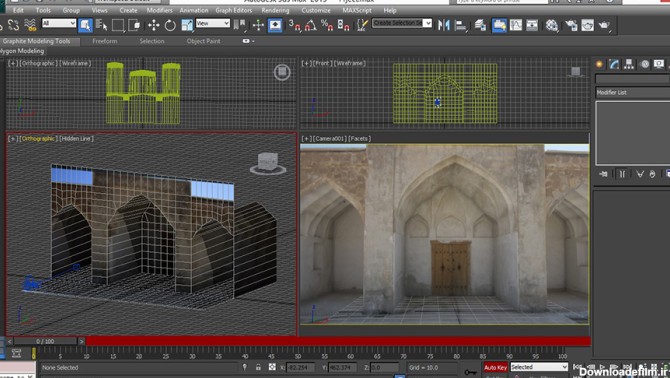The image size is (670, 378).
Task: Toggle the Graphite Modeling Tools ribbon icon
Action: coord(499,25)
